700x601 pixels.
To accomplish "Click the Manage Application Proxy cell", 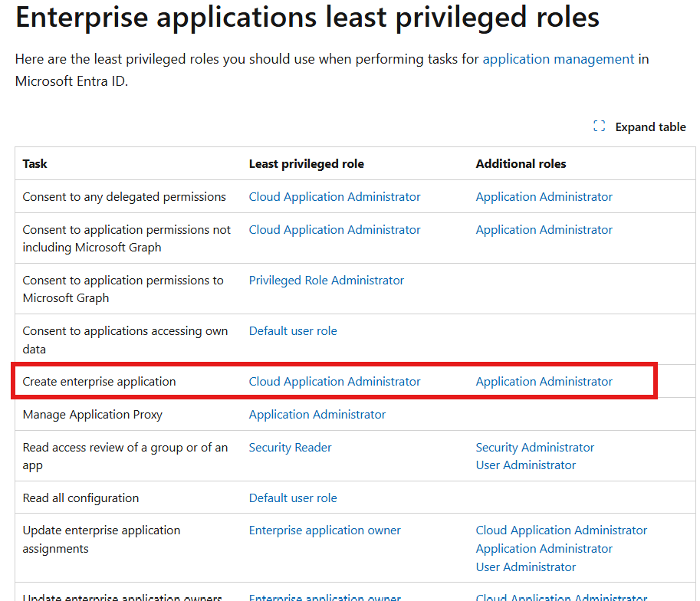I will [x=93, y=415].
